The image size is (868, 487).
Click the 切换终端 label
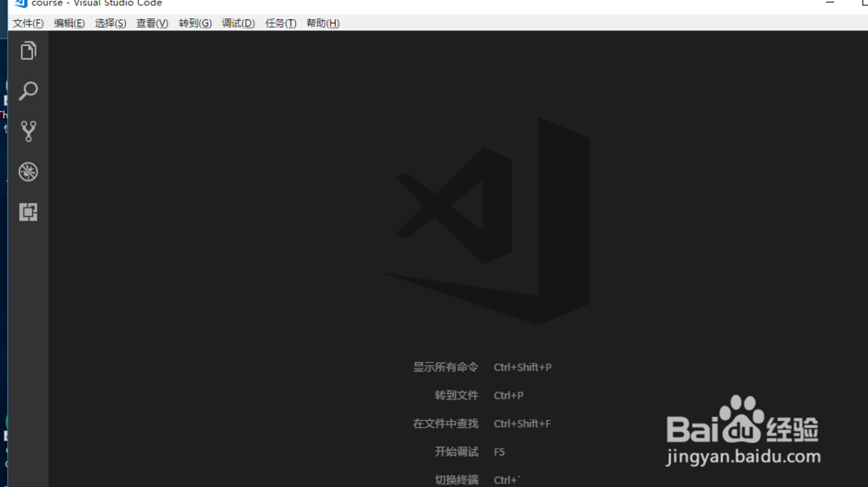457,480
